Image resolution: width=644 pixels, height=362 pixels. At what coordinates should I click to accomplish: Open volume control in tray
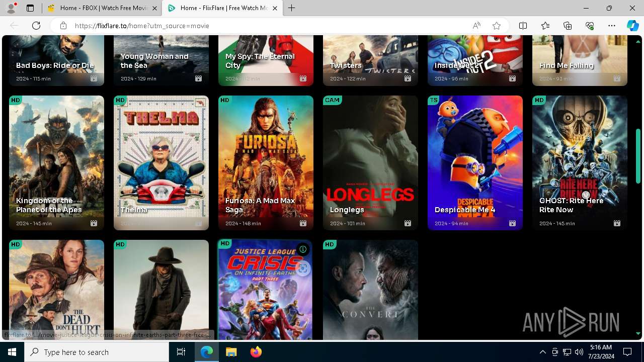[579, 352]
